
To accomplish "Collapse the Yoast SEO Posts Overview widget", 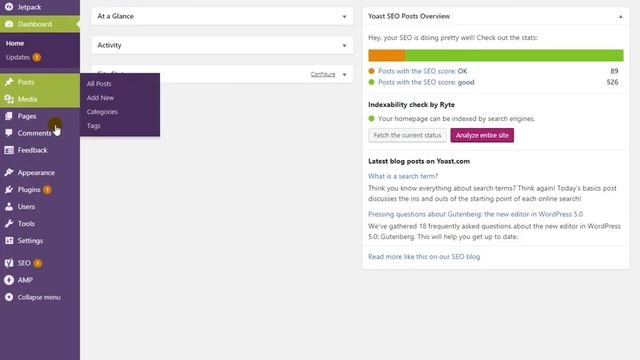I will point(620,17).
